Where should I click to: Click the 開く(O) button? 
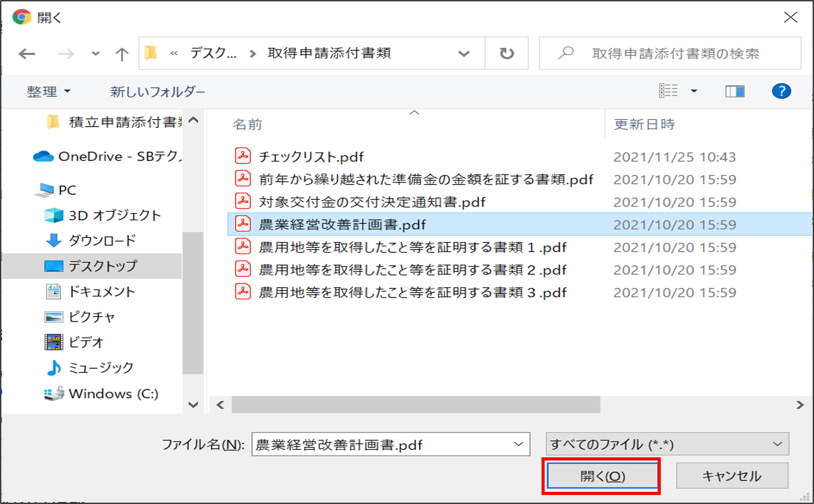coord(602,476)
